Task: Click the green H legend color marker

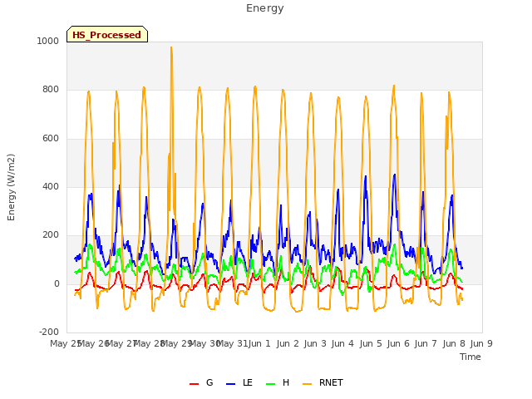Action: click(270, 384)
